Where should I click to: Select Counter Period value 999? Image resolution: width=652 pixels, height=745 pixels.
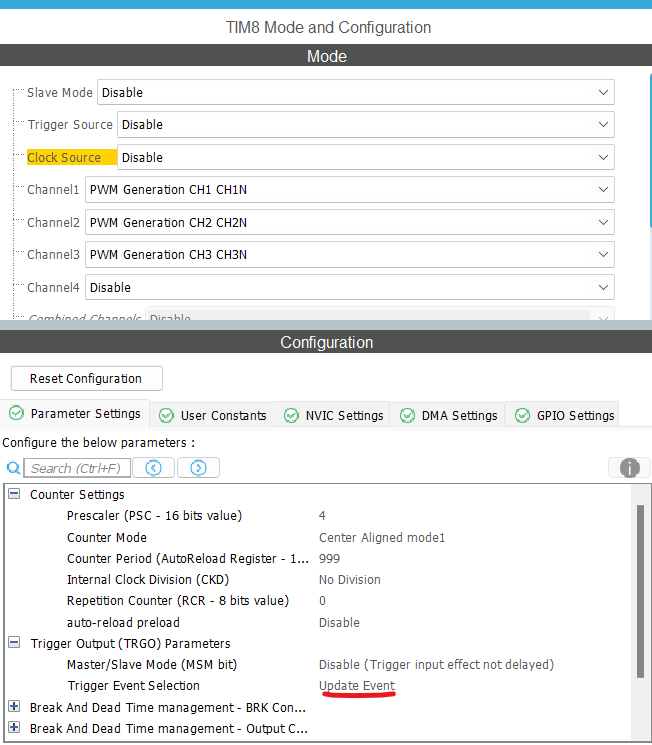(x=329, y=559)
